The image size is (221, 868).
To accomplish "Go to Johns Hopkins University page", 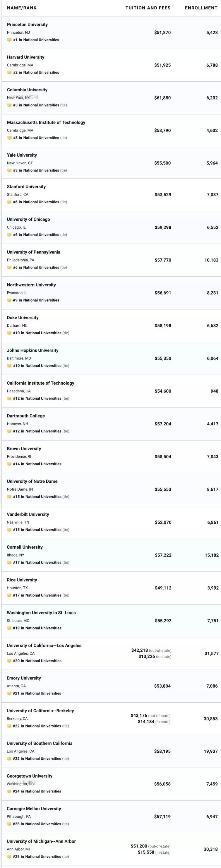I will 33,350.
